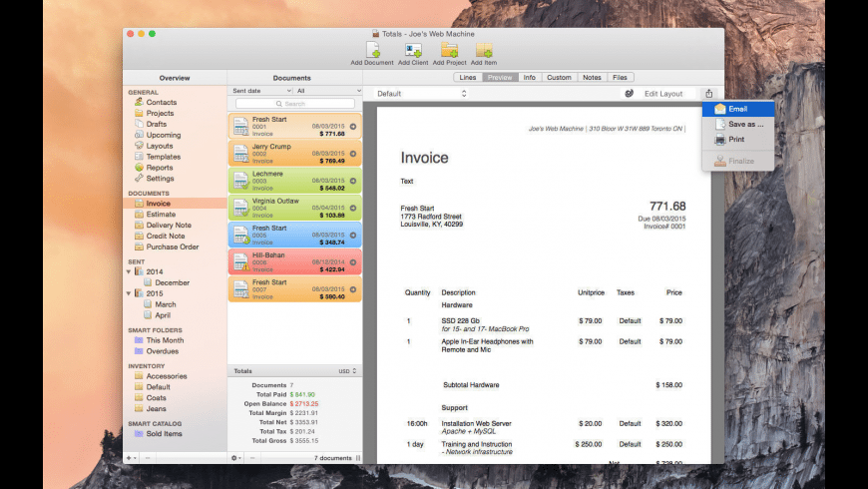Viewport: 868px width, 489px height.
Task: Click arrow icon on Jerry Crump invoice
Action: tap(353, 154)
